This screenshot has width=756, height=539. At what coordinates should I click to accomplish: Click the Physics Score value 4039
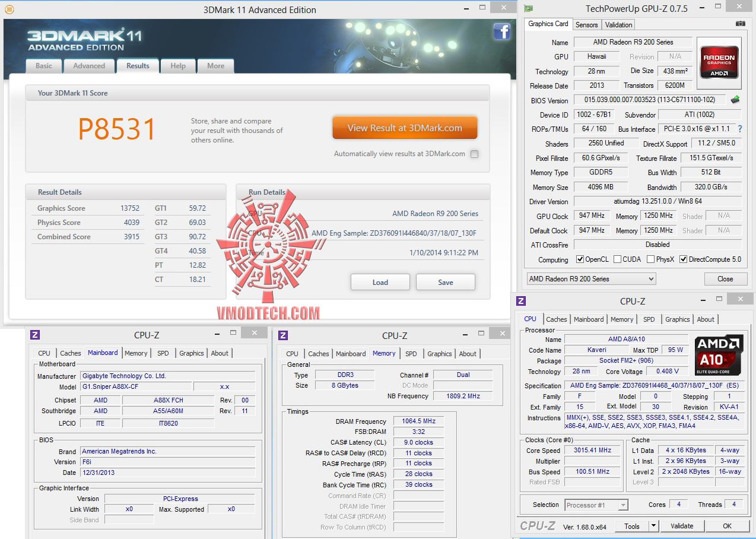(132, 223)
